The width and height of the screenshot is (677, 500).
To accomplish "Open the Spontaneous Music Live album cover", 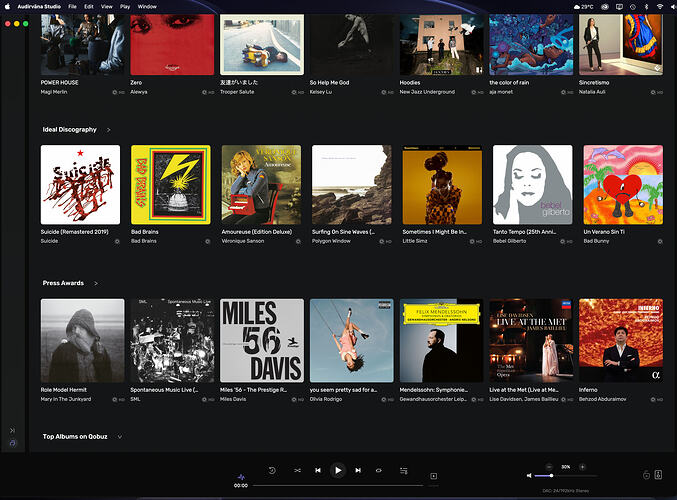I will click(x=172, y=340).
